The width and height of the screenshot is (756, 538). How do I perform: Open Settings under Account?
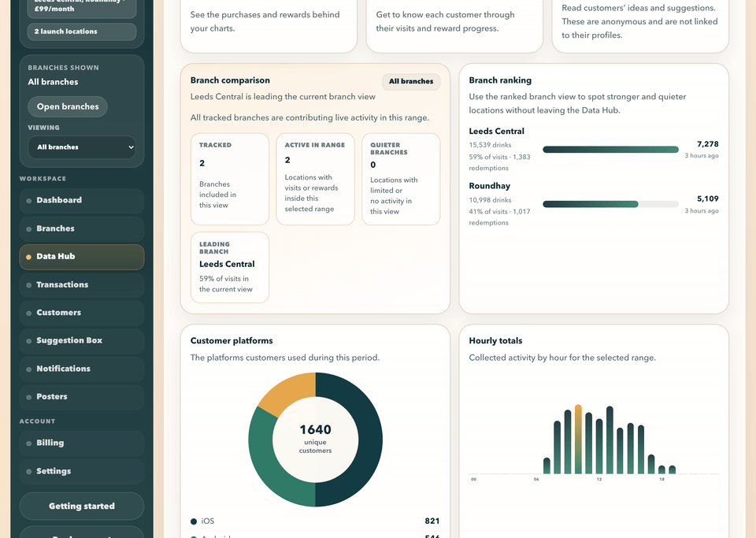81,472
